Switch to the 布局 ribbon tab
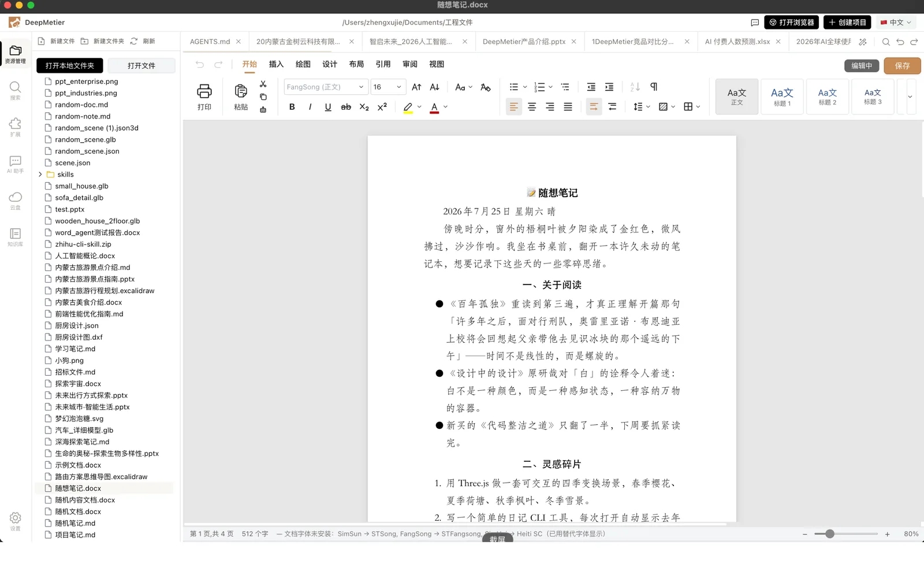Screen dimensions: 924x578 356,64
